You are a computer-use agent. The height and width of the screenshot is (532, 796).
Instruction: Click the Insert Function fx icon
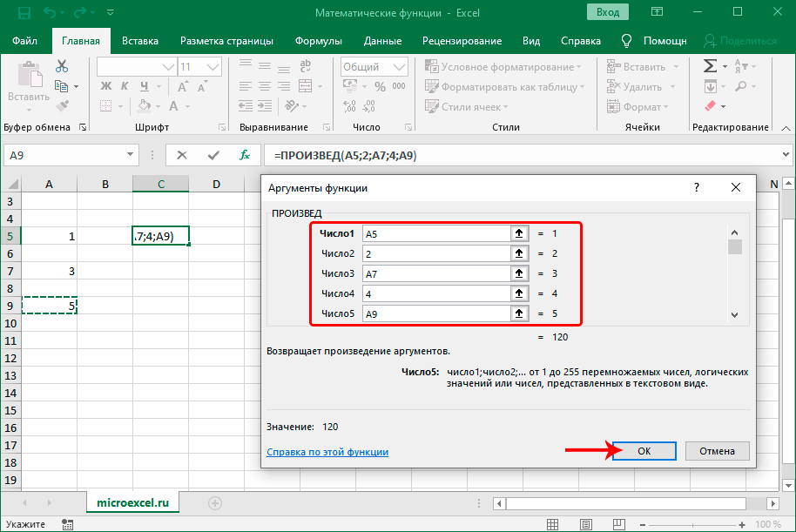click(x=245, y=155)
